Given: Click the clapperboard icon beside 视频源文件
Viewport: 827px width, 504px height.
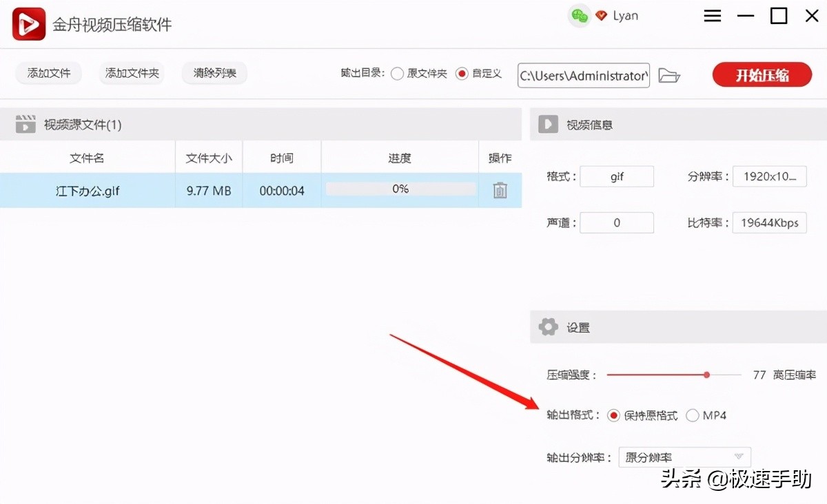Looking at the screenshot, I should coord(26,124).
